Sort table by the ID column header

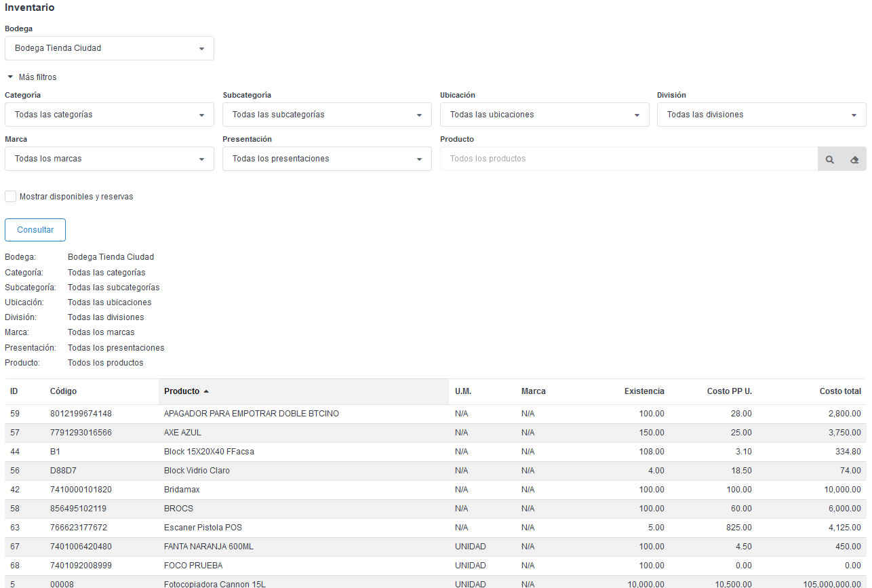(x=14, y=391)
